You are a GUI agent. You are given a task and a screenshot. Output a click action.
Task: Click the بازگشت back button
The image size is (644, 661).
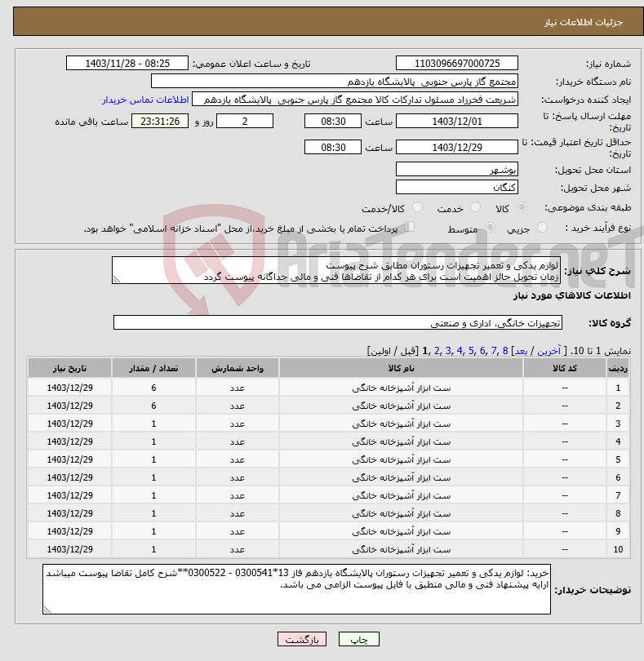point(301,639)
